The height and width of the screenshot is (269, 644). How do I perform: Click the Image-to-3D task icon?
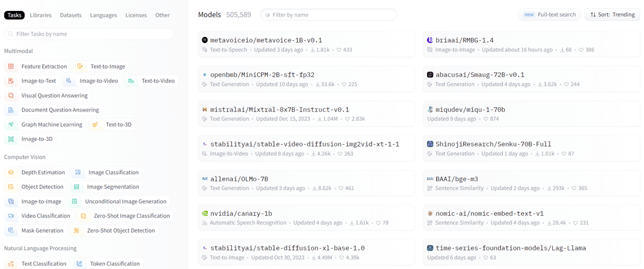(11, 139)
